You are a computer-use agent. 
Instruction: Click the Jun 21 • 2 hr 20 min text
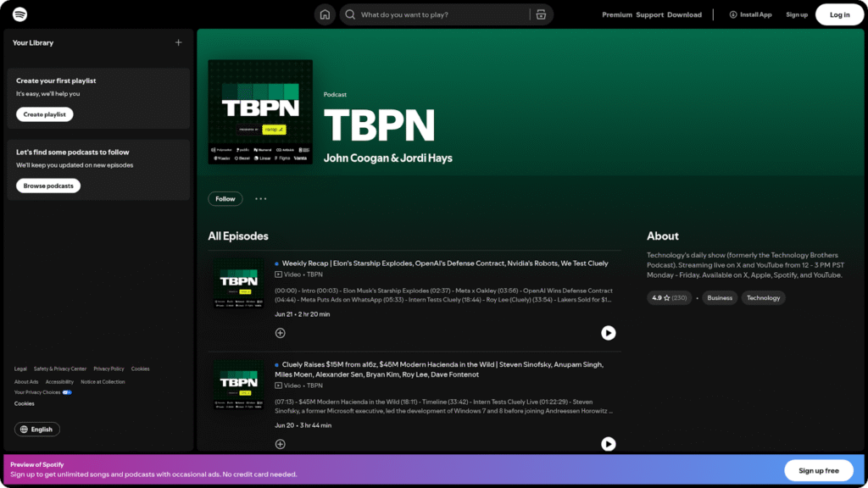pyautogui.click(x=303, y=314)
